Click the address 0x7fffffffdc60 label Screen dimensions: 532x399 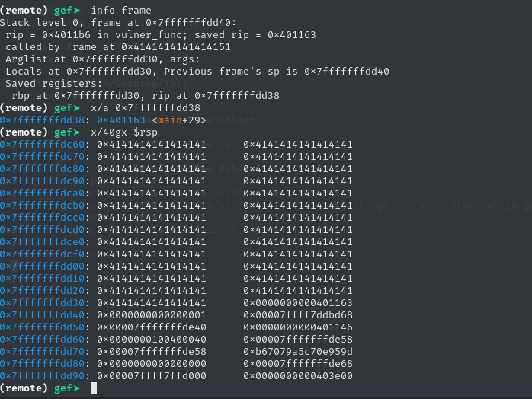(x=43, y=145)
